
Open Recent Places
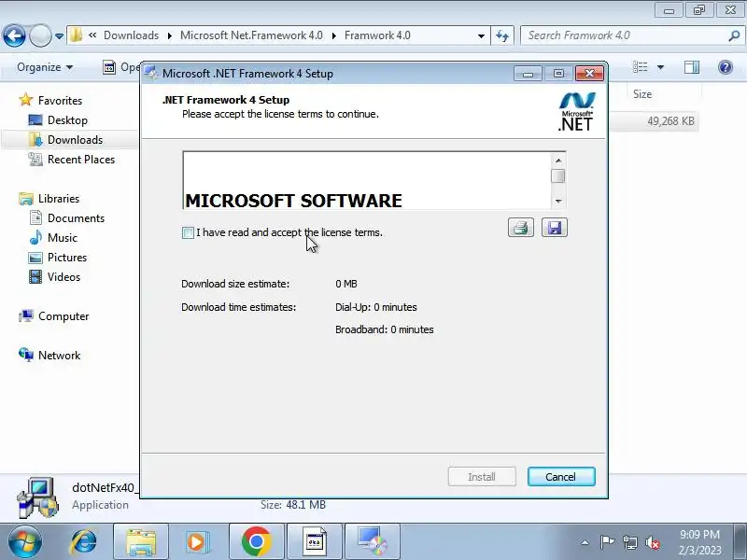pyautogui.click(x=81, y=159)
